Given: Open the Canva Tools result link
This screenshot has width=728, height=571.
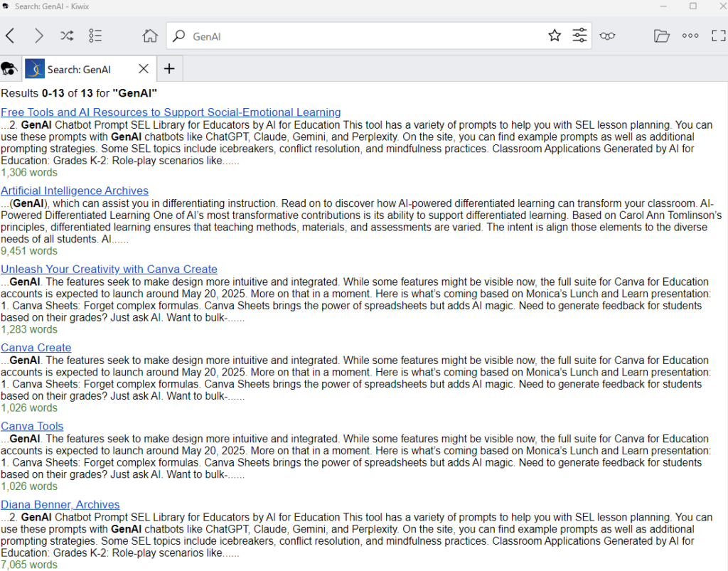Looking at the screenshot, I should 32,426.
